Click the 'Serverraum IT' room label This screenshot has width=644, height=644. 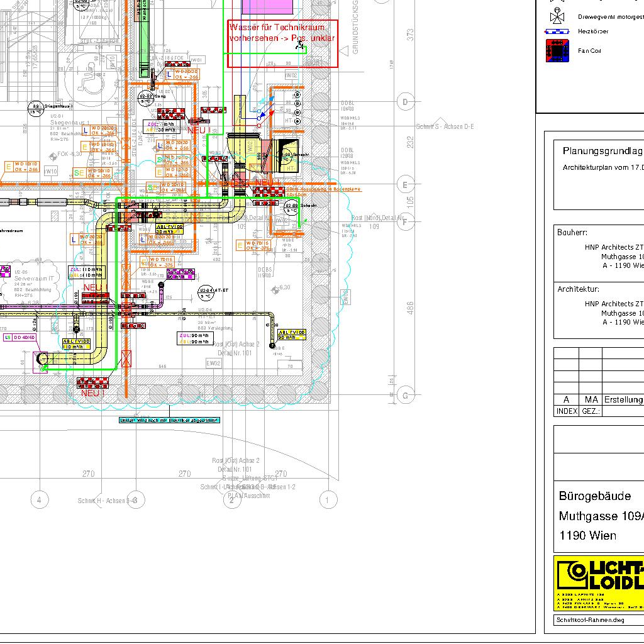(34, 279)
